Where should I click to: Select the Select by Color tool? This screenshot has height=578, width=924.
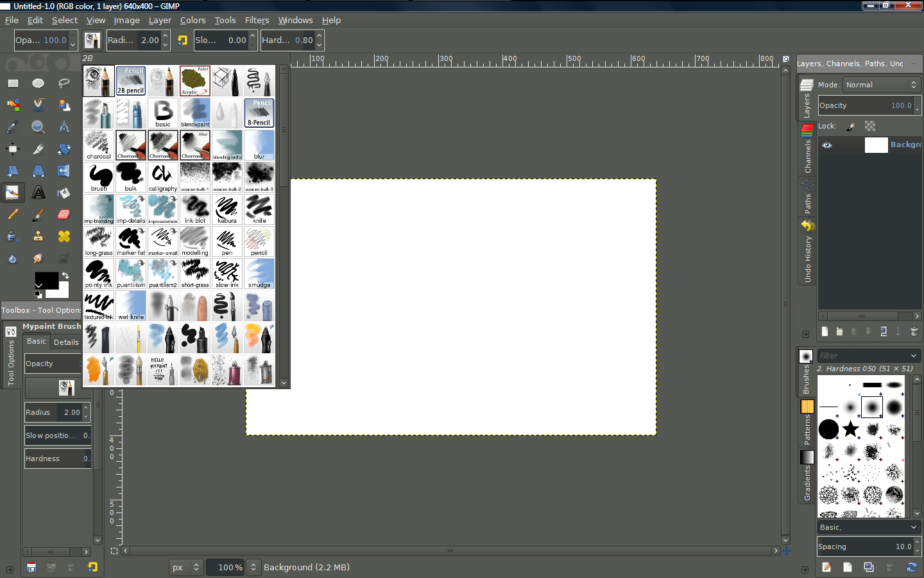point(13,105)
